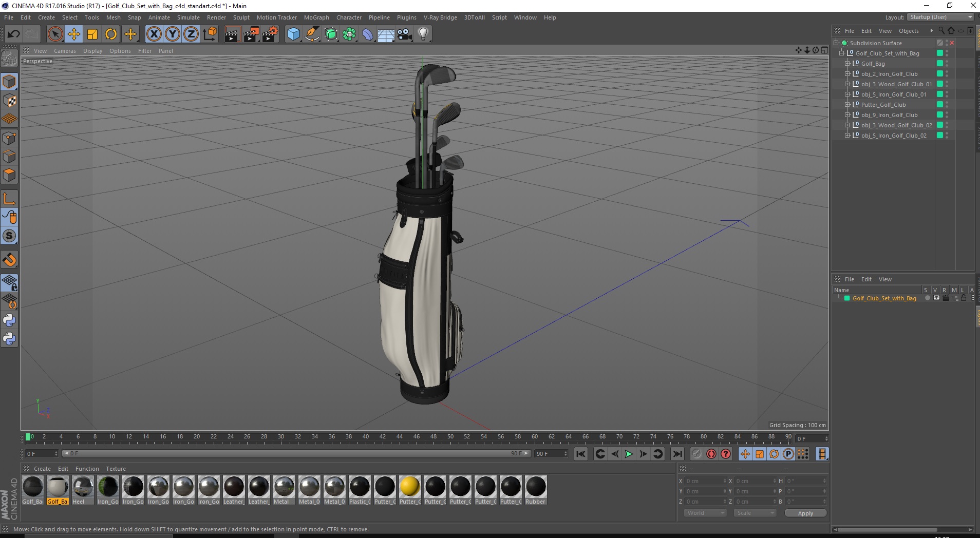Select obj_5_Iron_Golf_Club_02 in object tree
The width and height of the screenshot is (980, 538).
pos(894,136)
